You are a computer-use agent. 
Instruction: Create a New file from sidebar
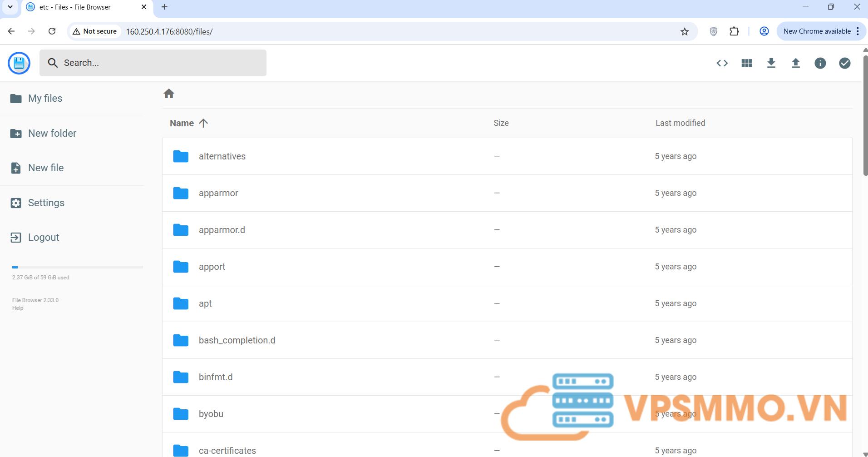45,168
